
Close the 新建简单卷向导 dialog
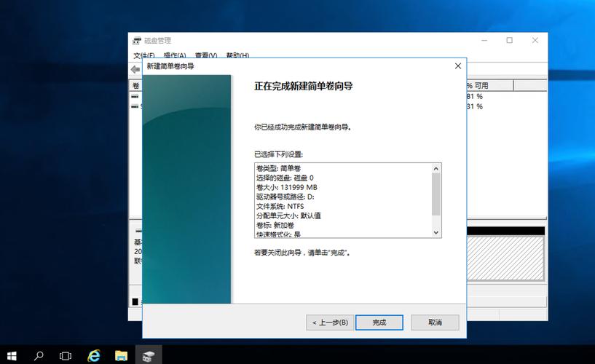pos(458,66)
